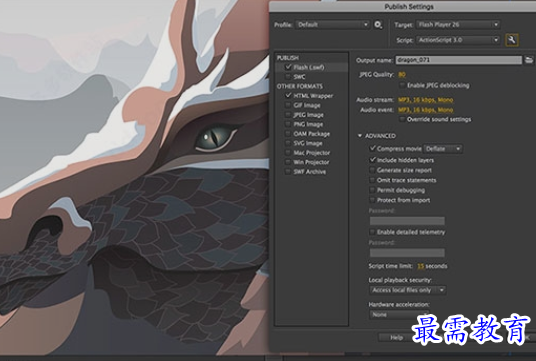Open ActionScript settings wrench icon
The width and height of the screenshot is (536, 361).
[x=512, y=40]
